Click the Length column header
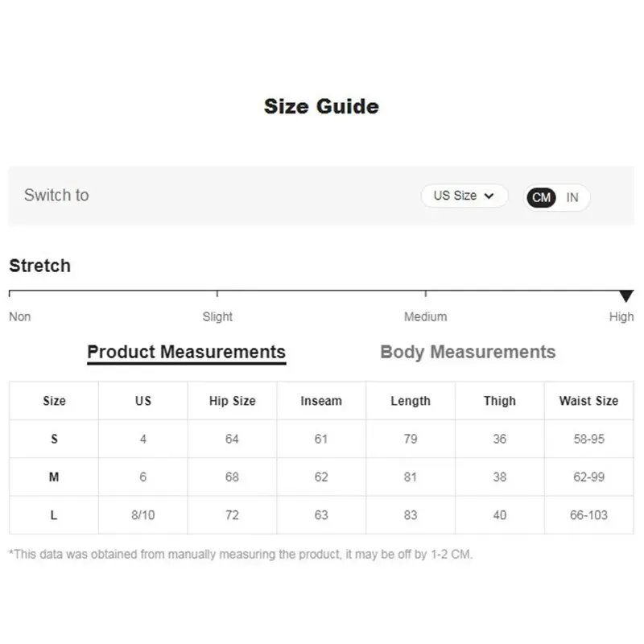 coord(411,401)
